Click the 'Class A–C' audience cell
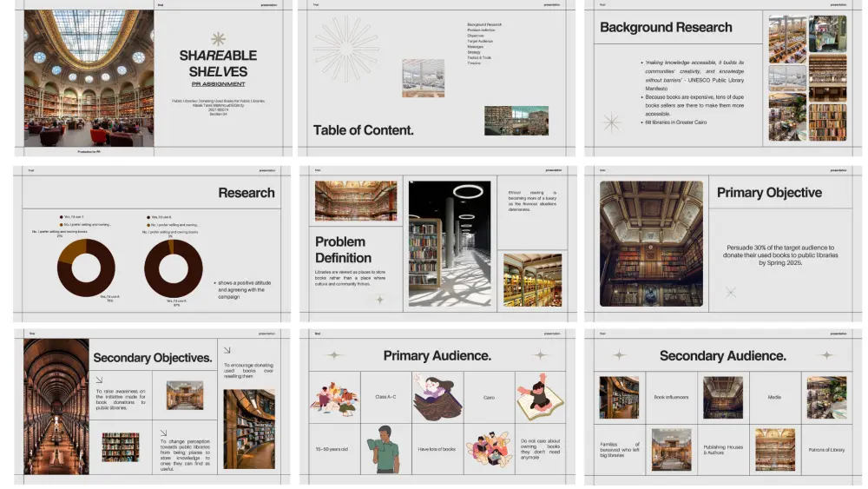The width and height of the screenshot is (868, 489). click(386, 397)
